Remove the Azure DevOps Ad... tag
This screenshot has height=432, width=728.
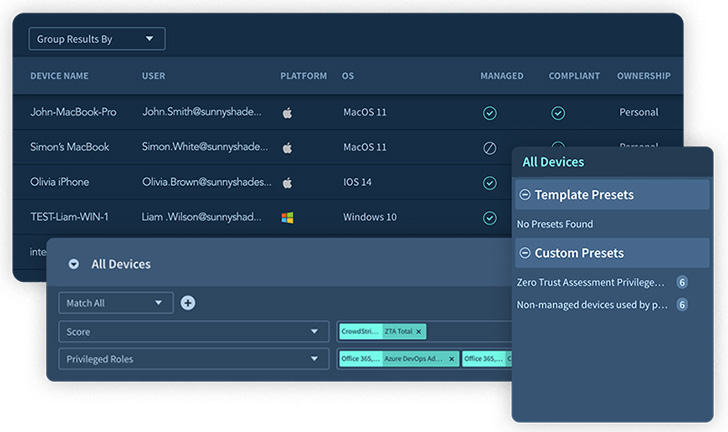(x=451, y=358)
